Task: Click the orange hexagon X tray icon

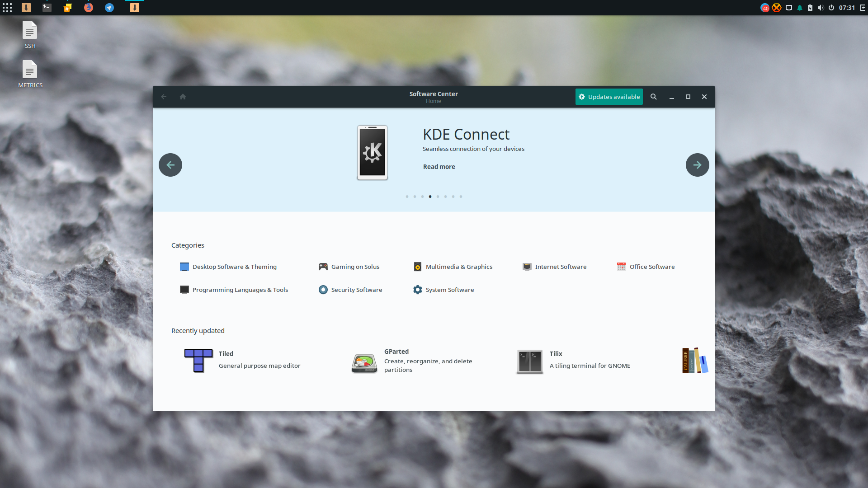Action: coord(777,8)
